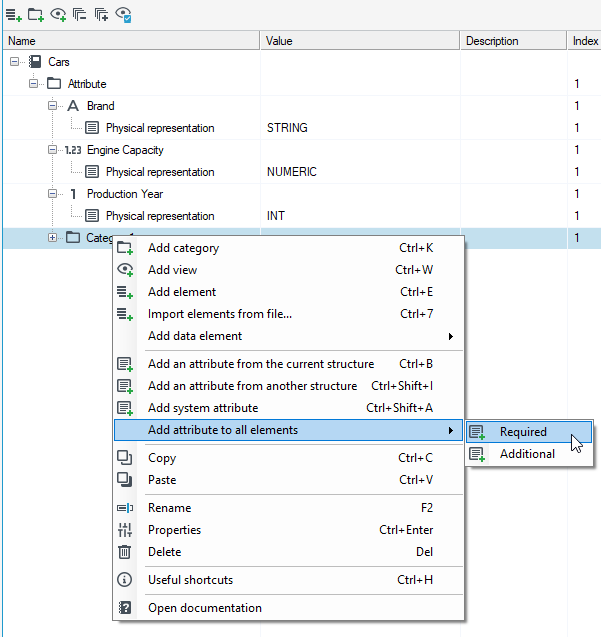Click the Collapse all toolbar icon
601x637 pixels.
pos(79,15)
